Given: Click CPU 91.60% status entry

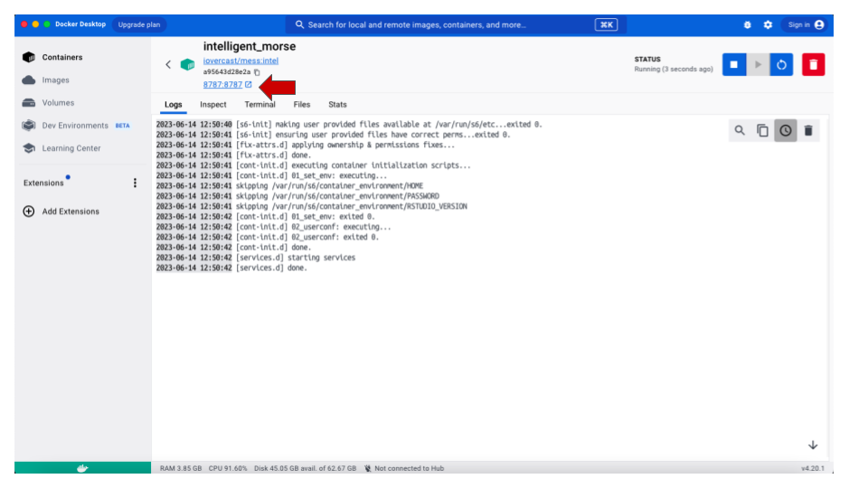Looking at the screenshot, I should [x=228, y=469].
